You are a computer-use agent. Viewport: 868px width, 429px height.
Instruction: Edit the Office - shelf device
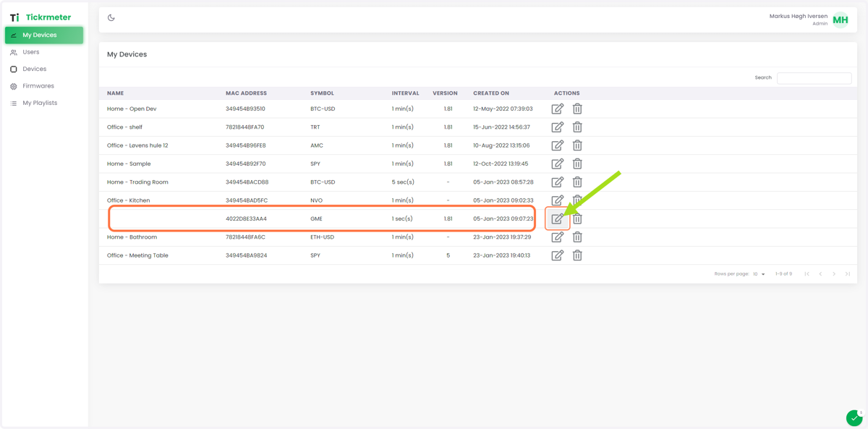click(x=558, y=127)
